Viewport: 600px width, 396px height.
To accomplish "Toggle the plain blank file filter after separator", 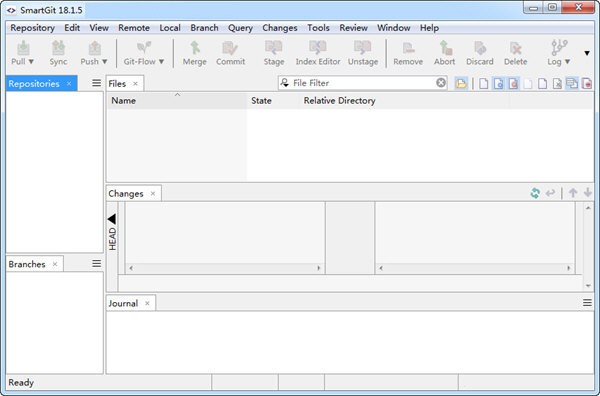I will click(483, 83).
